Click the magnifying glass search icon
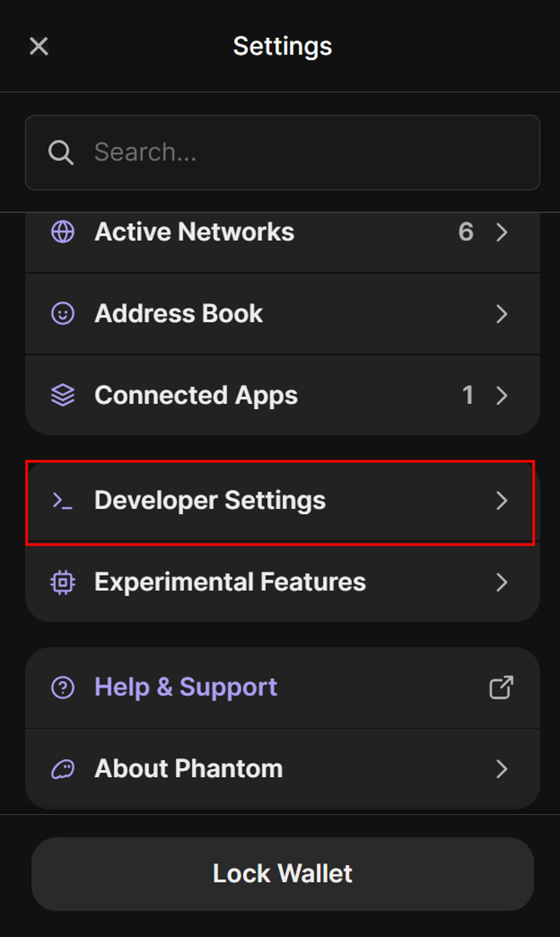 click(x=61, y=153)
